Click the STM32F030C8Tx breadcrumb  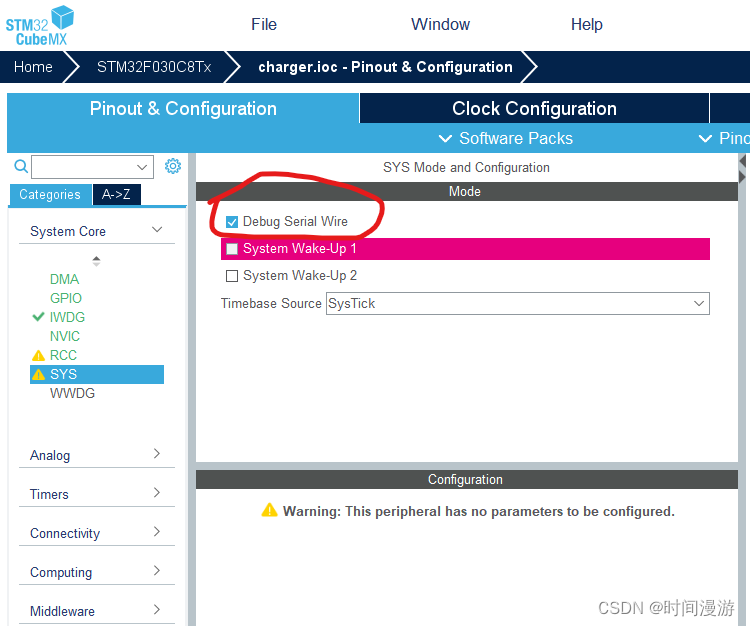(x=154, y=67)
